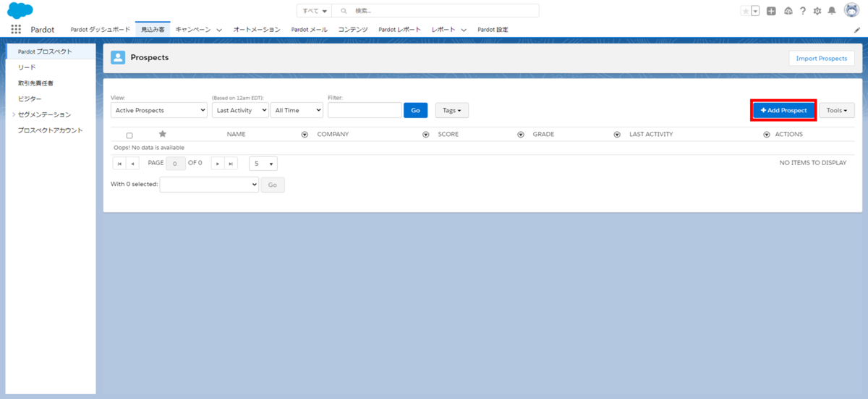The image size is (868, 399).
Task: Open プロスペクトアカウント in the sidebar
Action: (51, 130)
